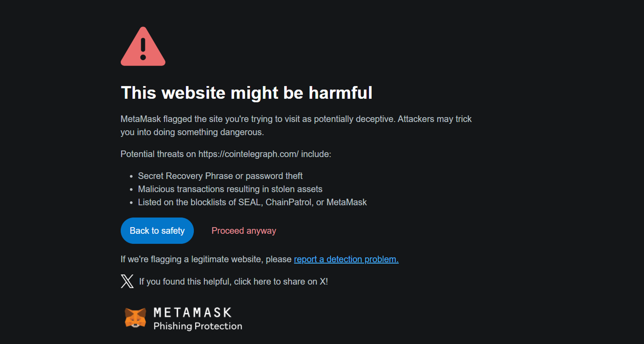
Task: Select the X icon beside the share message
Action: click(x=127, y=282)
